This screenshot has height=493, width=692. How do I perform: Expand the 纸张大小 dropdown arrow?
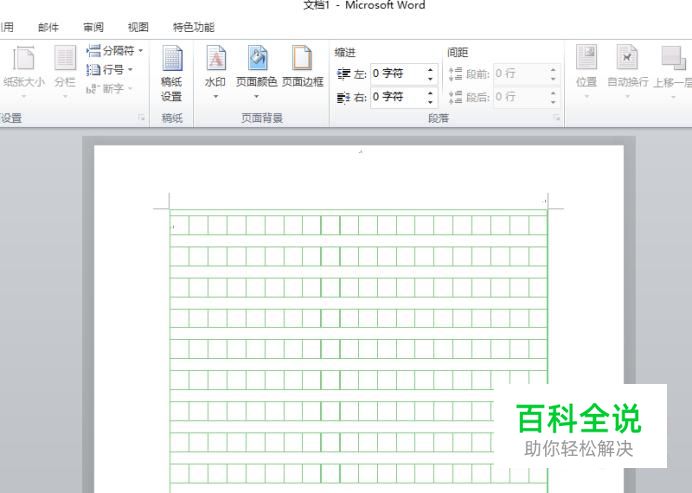[x=23, y=96]
